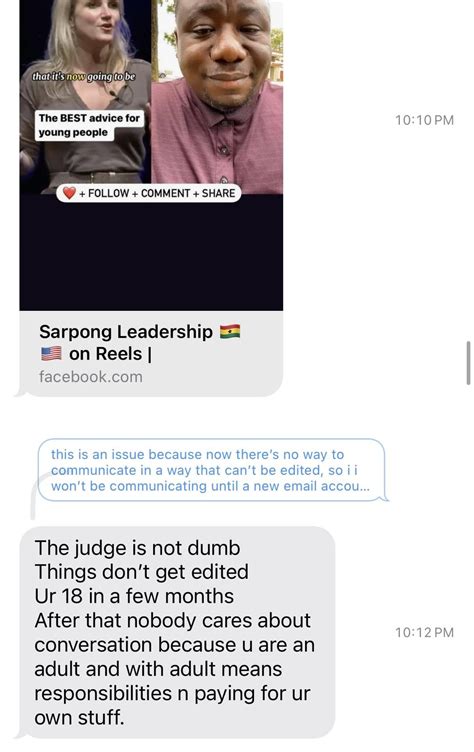Open the Sarpong Leadership reel thumbnail
Screen dimensions: 474x752
coord(151,155)
